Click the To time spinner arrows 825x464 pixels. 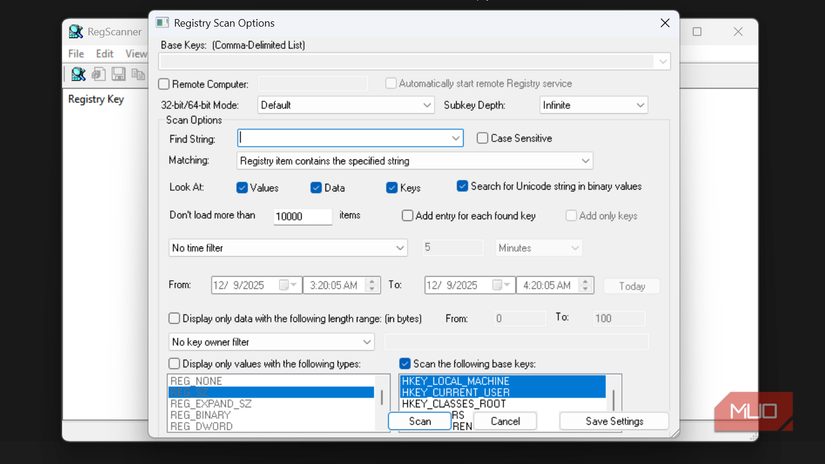[585, 285]
